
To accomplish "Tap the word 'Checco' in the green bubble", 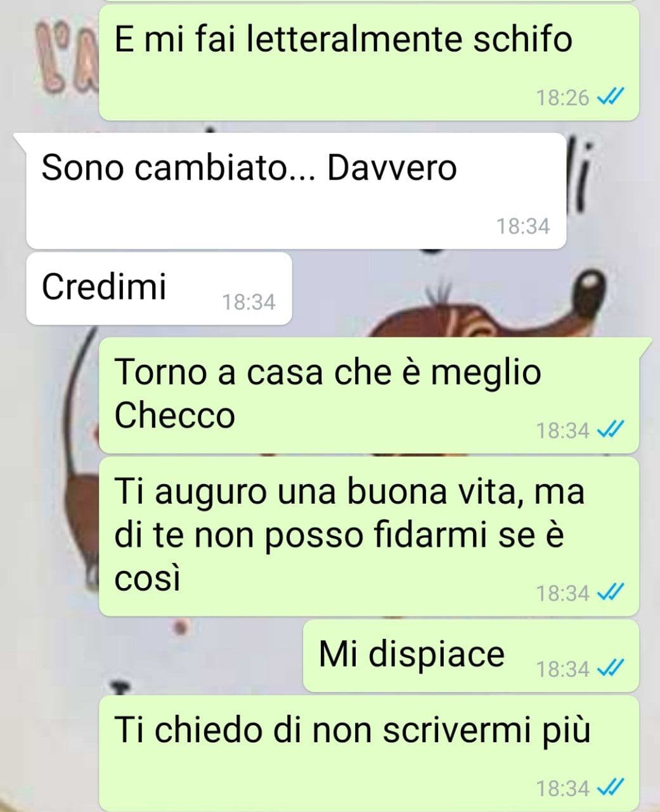I will click(175, 415).
